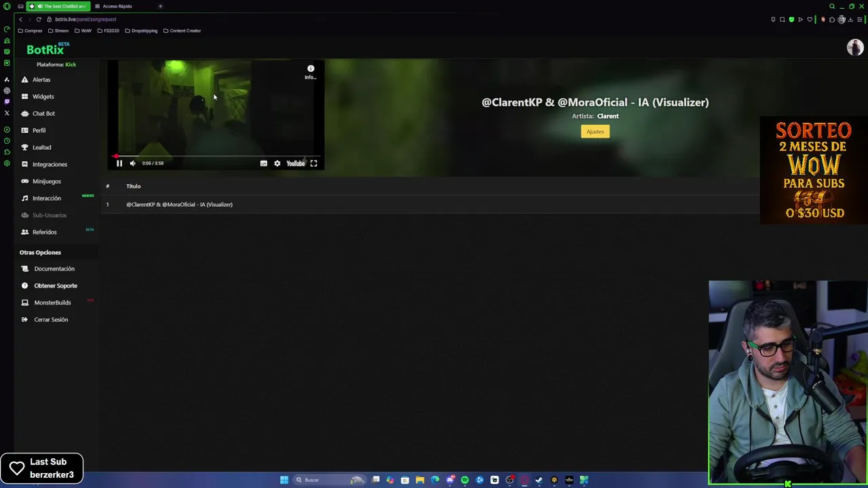Click the browser search magnifier icon
This screenshot has width=868, height=488.
click(832, 6)
